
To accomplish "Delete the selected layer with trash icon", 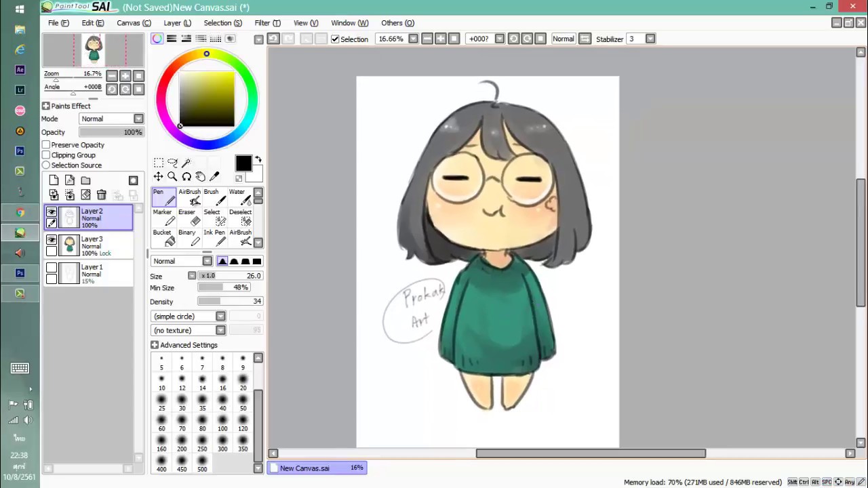I will click(102, 195).
